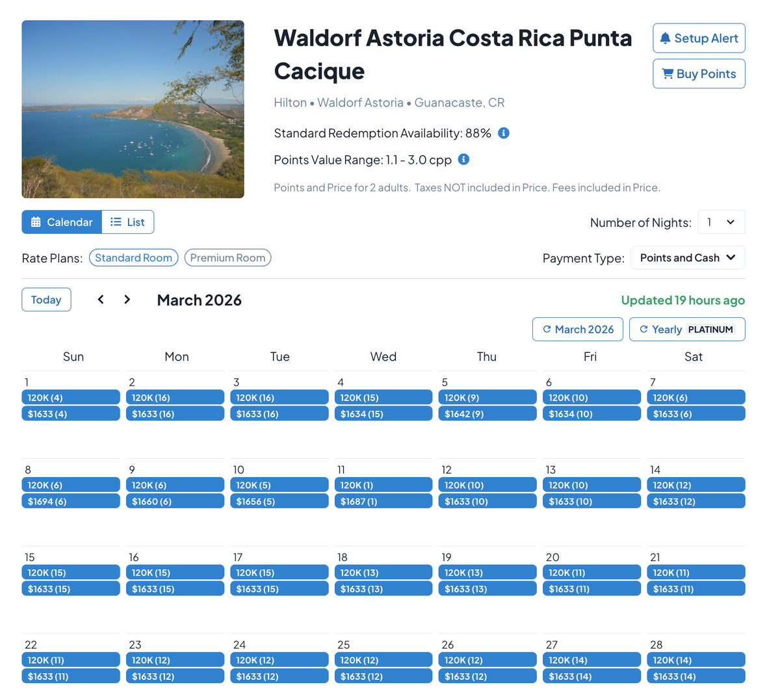Click the Setup Alert bell button

click(699, 38)
